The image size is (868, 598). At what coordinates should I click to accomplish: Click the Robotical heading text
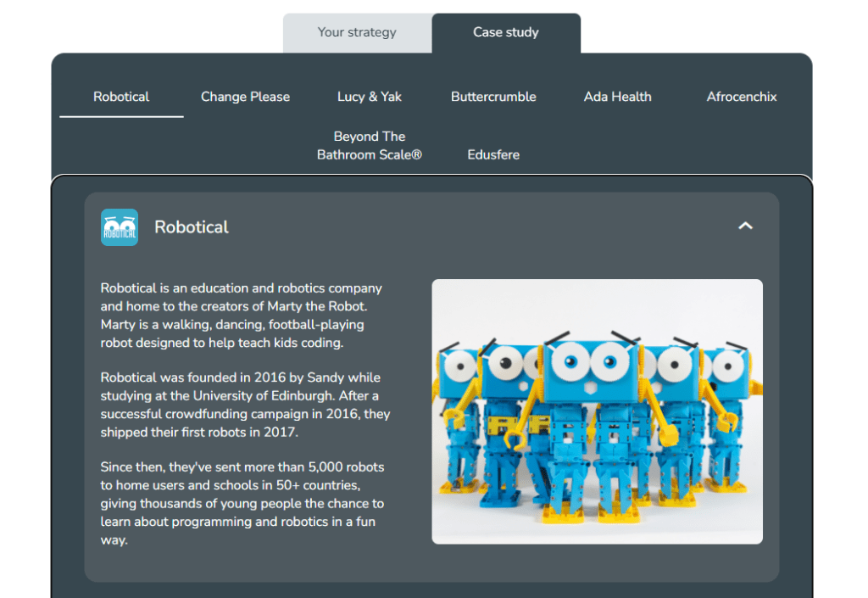pyautogui.click(x=191, y=226)
